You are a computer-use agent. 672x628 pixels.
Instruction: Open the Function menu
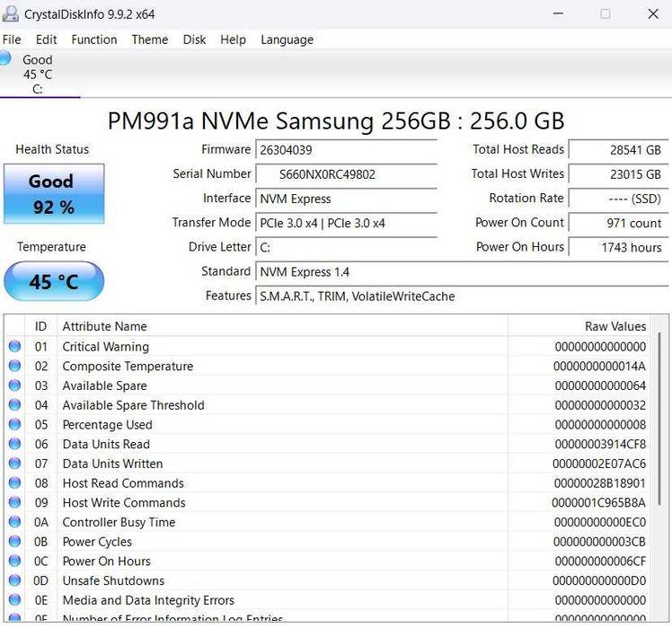93,40
